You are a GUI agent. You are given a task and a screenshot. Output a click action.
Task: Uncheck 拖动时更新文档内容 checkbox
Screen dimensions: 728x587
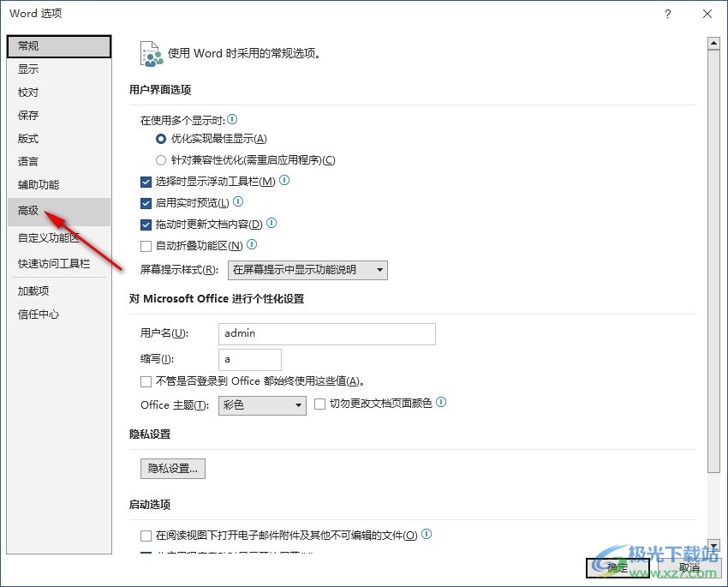pyautogui.click(x=146, y=225)
